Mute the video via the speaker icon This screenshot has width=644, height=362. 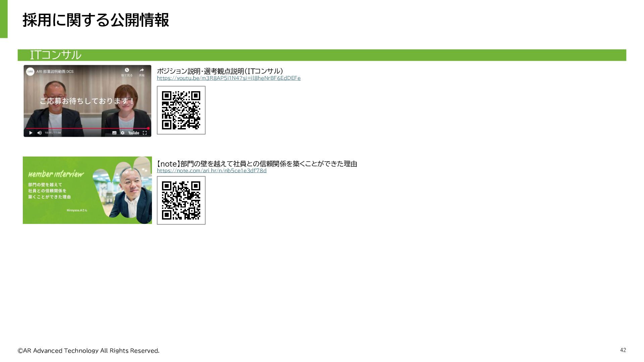(39, 133)
